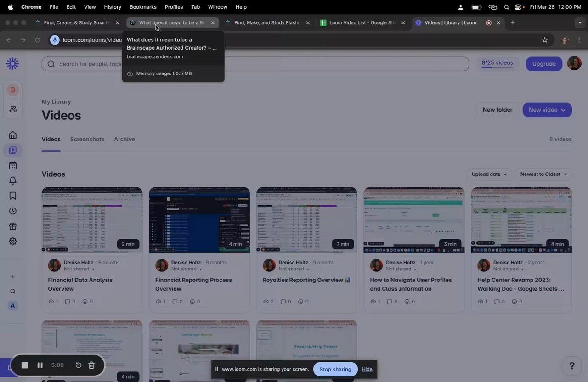
Task: Expand Not shared on Royalties Reporting Overview
Action: [x=294, y=269]
